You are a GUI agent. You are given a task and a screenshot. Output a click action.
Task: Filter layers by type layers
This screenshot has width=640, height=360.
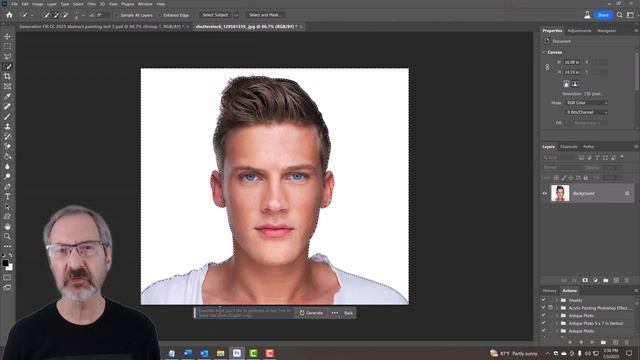[597, 157]
